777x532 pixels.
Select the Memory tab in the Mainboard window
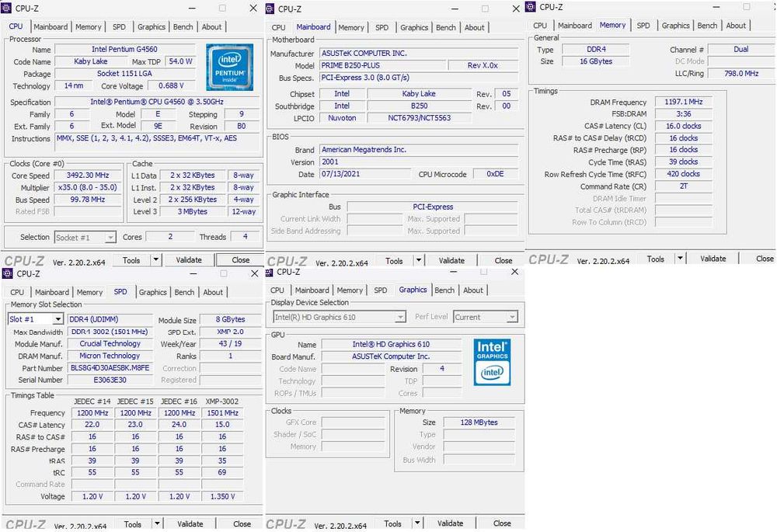(x=351, y=28)
